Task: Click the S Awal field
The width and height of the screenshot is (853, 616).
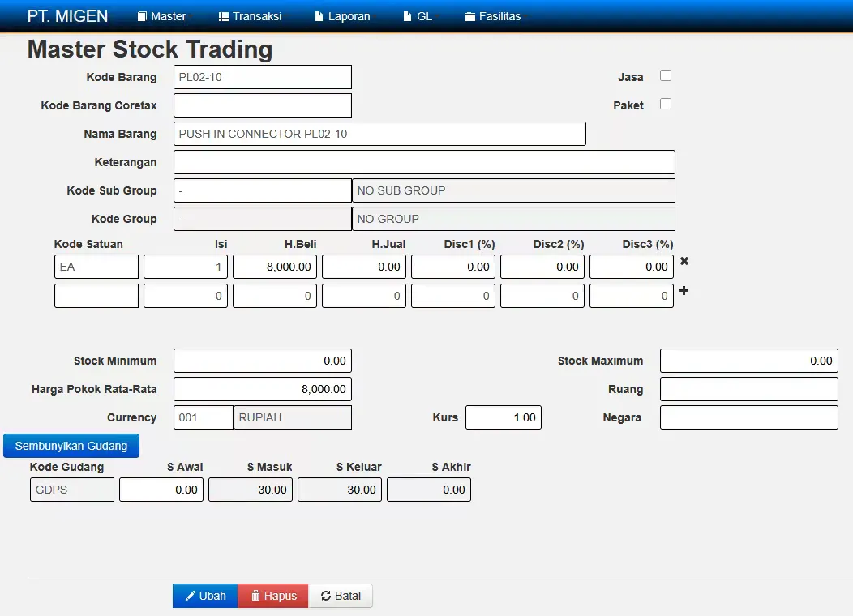Action: tap(161, 490)
